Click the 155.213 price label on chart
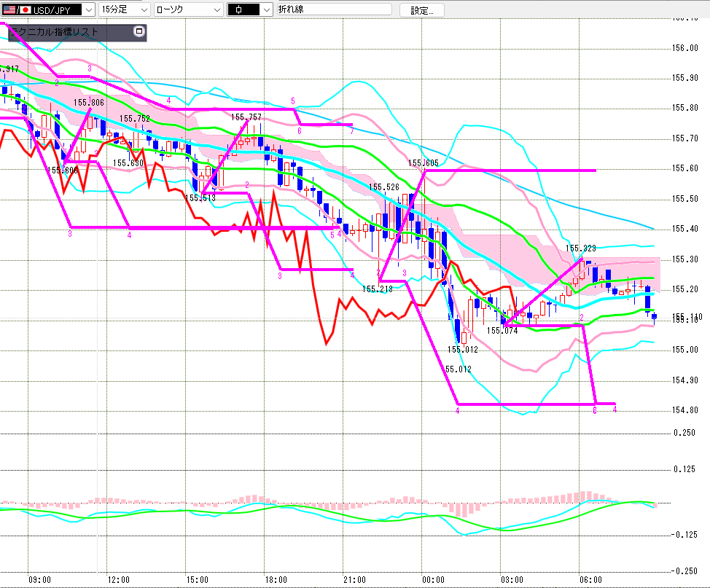The image size is (710, 588). pyautogui.click(x=378, y=289)
